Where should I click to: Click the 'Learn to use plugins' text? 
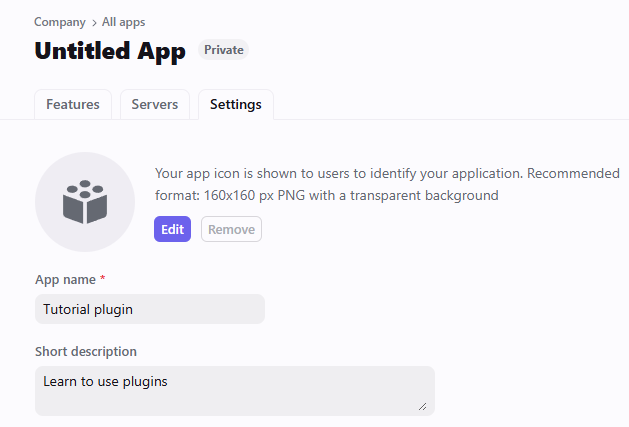click(106, 381)
